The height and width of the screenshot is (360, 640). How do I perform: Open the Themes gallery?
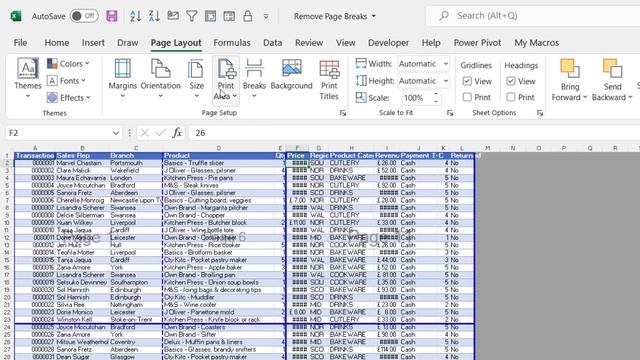pyautogui.click(x=28, y=79)
